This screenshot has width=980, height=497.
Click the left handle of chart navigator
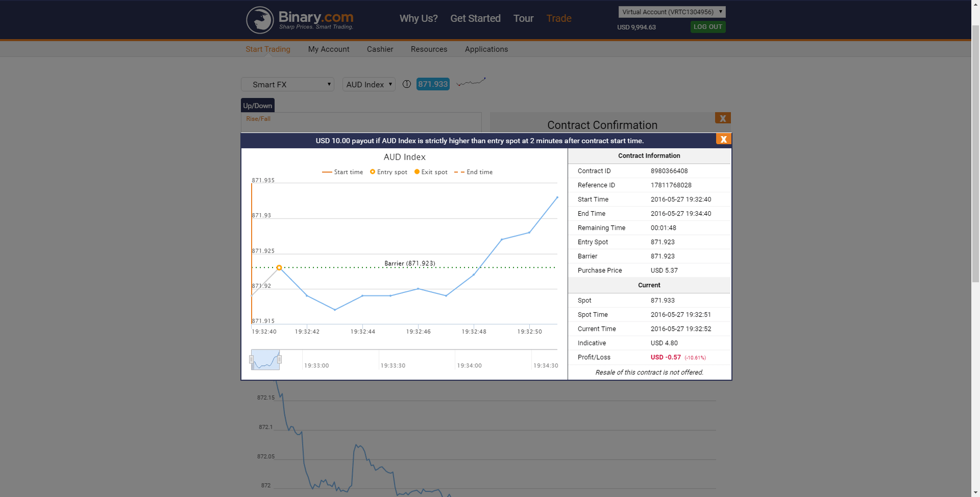click(x=251, y=360)
